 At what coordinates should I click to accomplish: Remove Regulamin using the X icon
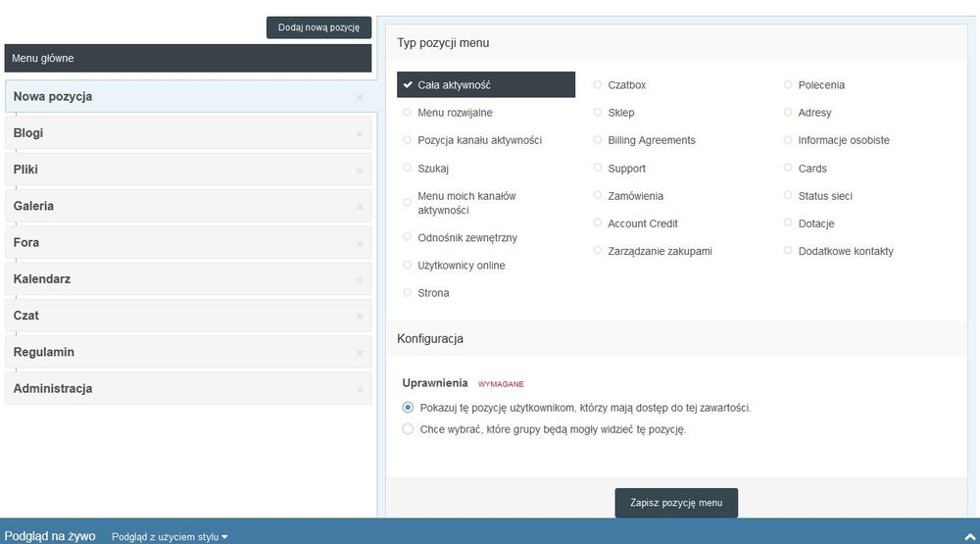tap(360, 353)
